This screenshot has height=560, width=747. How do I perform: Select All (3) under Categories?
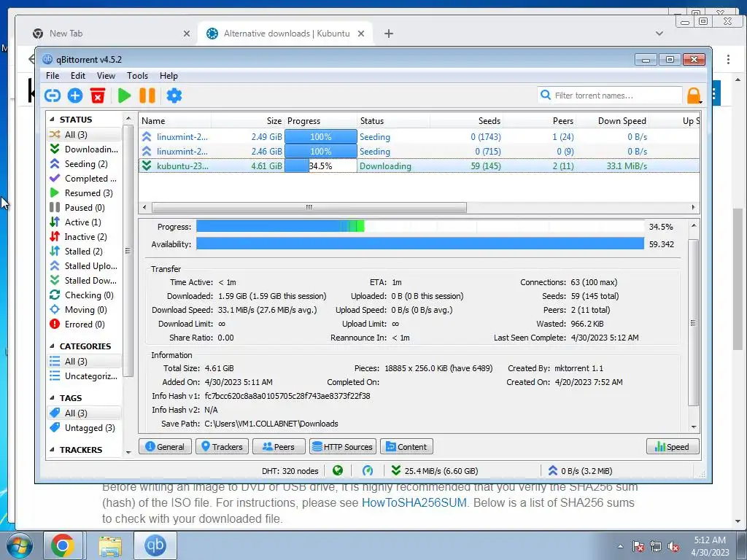pyautogui.click(x=85, y=362)
